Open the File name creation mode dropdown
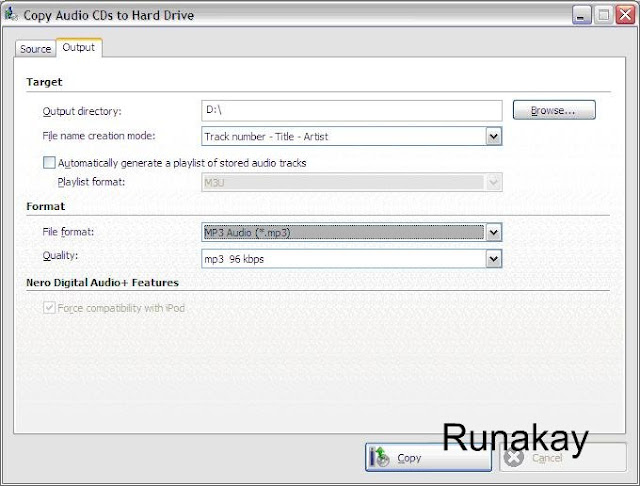640x486 pixels. coord(351,136)
